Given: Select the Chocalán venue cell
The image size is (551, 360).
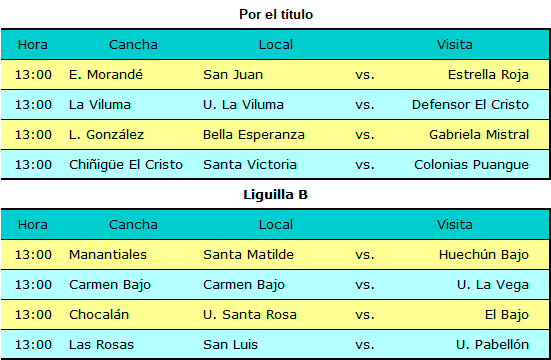Looking at the screenshot, I should click(x=99, y=315).
